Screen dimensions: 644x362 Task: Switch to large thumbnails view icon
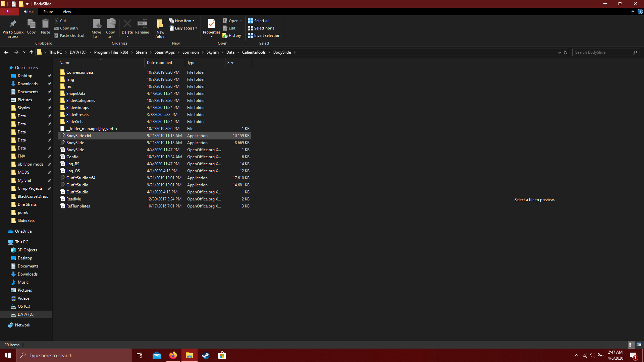[x=639, y=345]
